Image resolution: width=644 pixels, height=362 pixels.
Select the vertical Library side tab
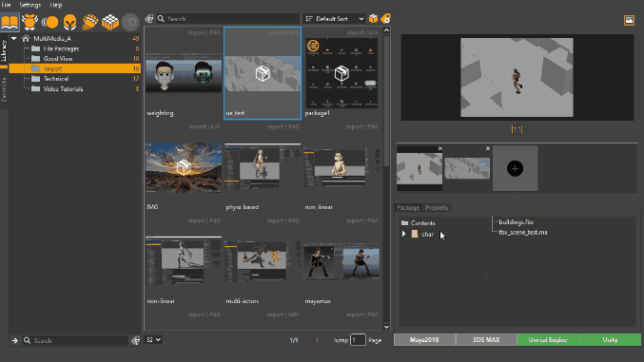point(4,50)
